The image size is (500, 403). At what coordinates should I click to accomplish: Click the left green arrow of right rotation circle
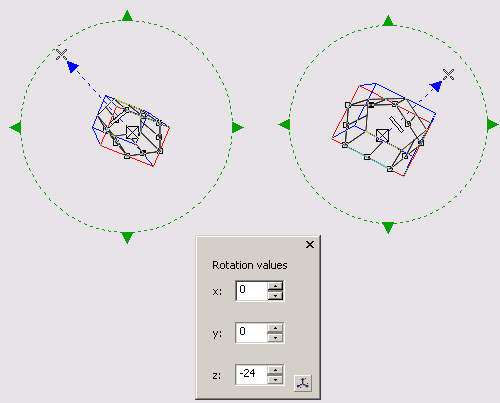[x=284, y=125]
